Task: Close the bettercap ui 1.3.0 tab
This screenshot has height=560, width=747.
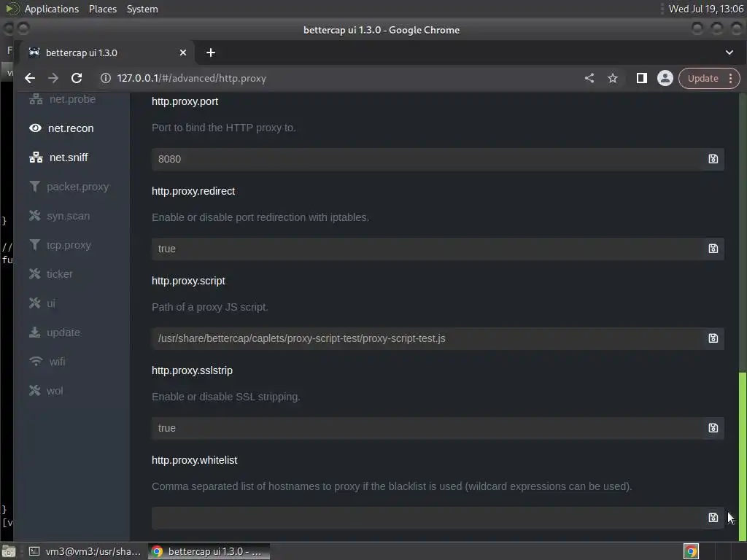Action: tap(183, 52)
